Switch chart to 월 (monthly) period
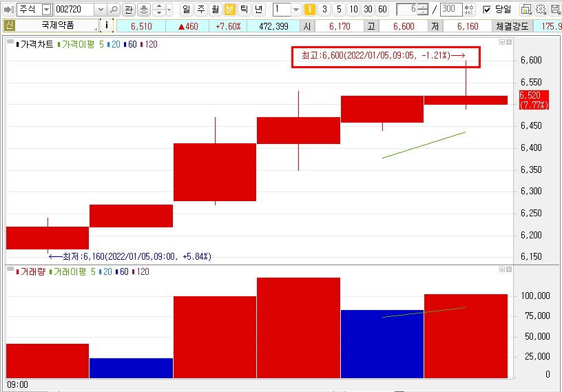562x392 pixels. click(216, 10)
